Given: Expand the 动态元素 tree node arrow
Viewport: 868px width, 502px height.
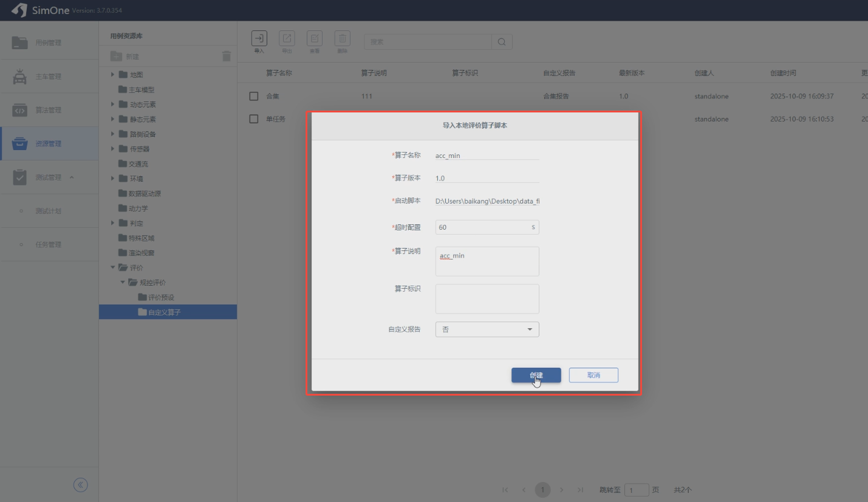Looking at the screenshot, I should point(113,105).
